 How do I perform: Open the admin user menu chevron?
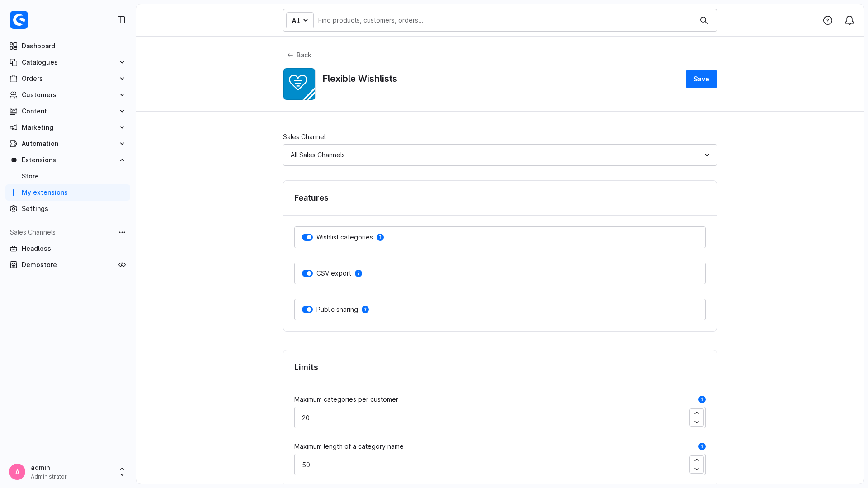coord(122,472)
